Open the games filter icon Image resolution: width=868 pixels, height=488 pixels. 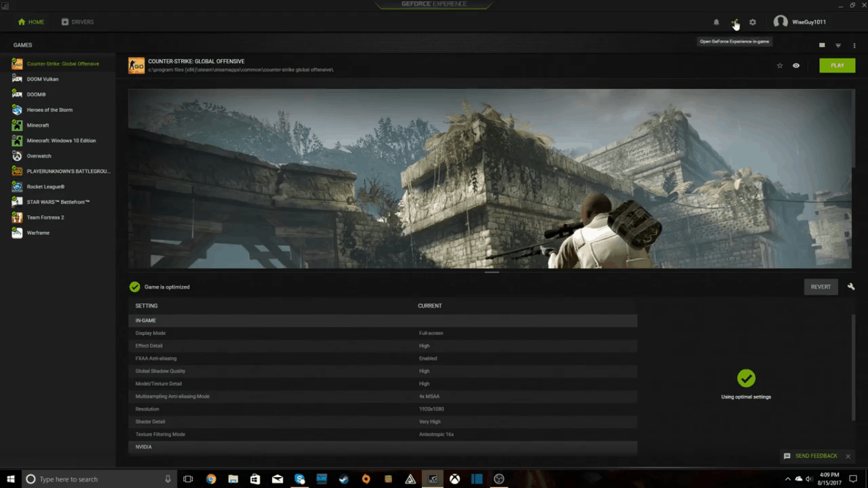pos(838,45)
